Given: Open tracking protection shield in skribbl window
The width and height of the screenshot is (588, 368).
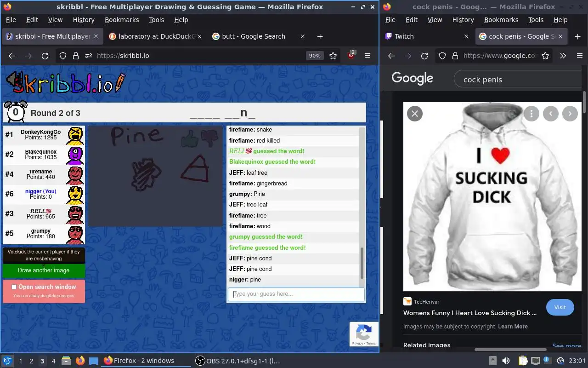Looking at the screenshot, I should pos(63,56).
